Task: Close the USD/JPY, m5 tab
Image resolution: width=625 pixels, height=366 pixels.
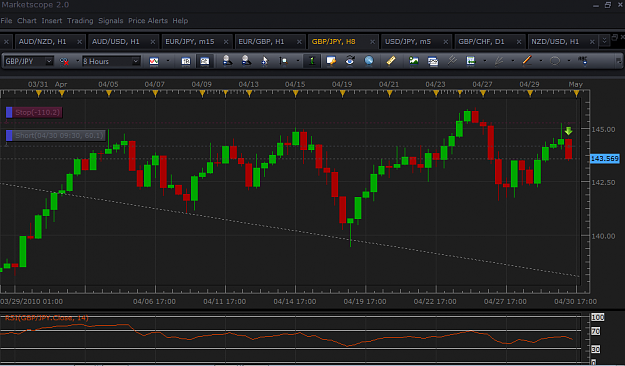Action: pyautogui.click(x=446, y=41)
